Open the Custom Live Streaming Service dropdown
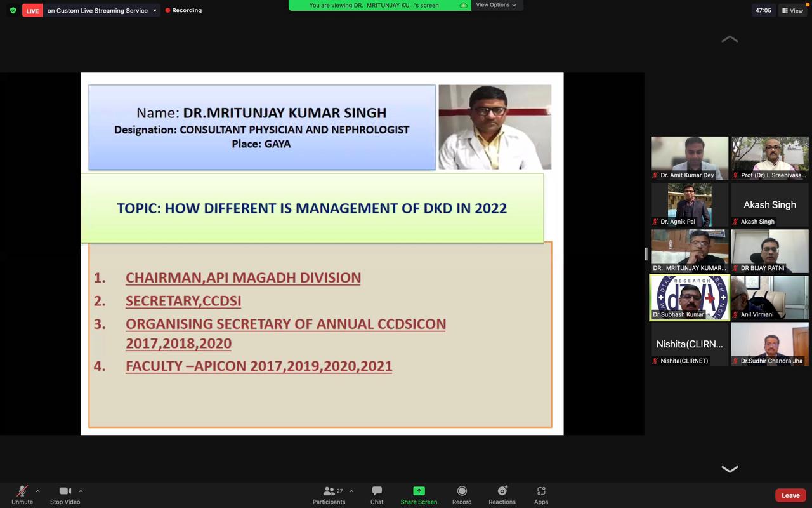This screenshot has width=812, height=508. 154,11
